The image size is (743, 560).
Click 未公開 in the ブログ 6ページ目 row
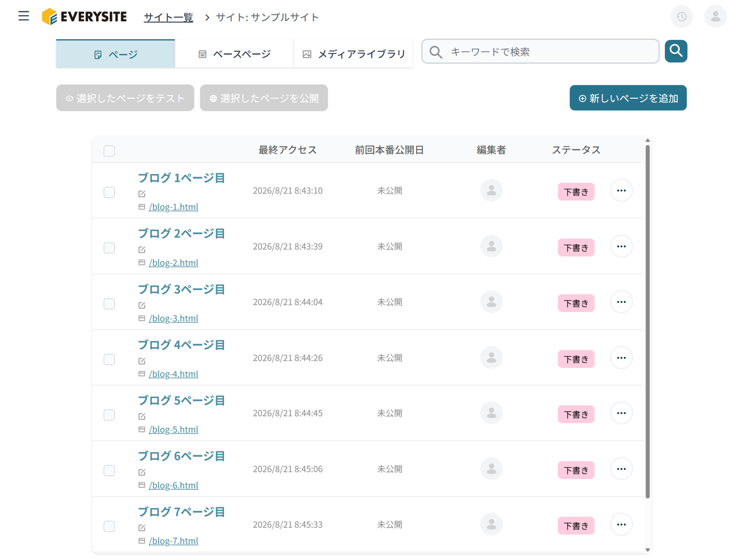click(x=389, y=469)
